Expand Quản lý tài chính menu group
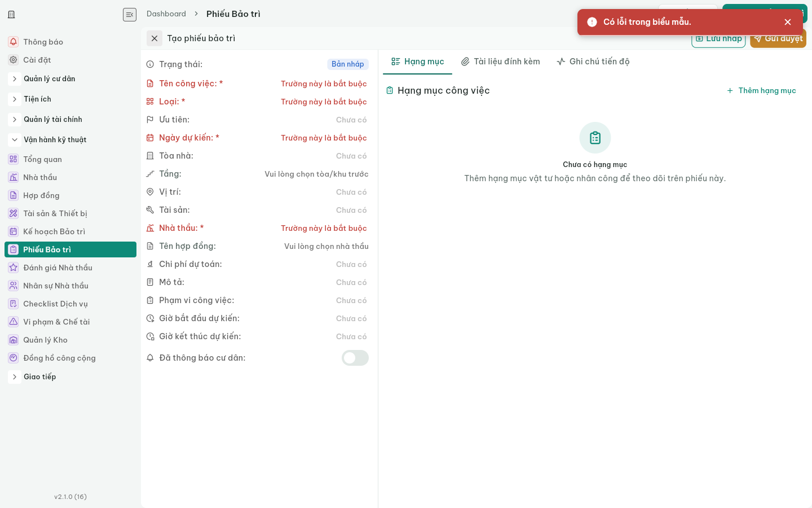This screenshot has width=812, height=508. pos(15,120)
